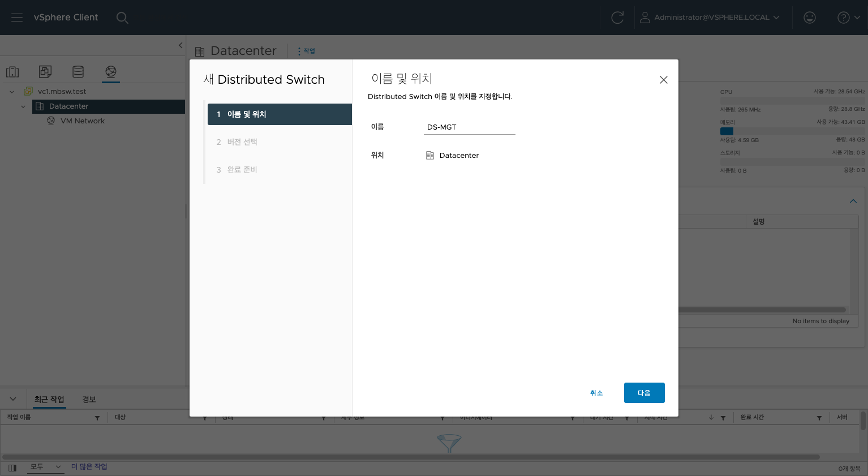Select VM Network in the inventory tree

tap(83, 121)
